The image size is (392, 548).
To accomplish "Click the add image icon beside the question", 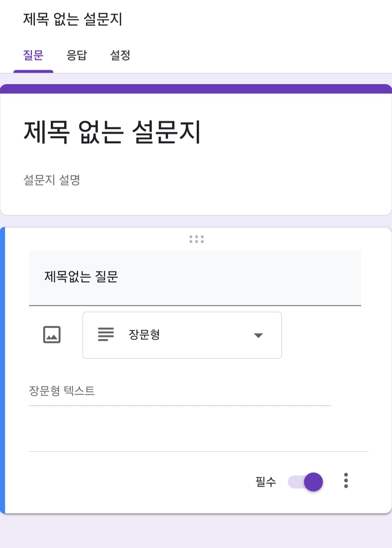I will (x=52, y=335).
